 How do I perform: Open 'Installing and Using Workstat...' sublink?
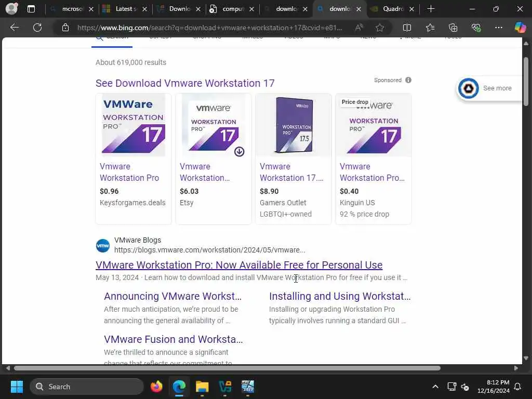[340, 296]
